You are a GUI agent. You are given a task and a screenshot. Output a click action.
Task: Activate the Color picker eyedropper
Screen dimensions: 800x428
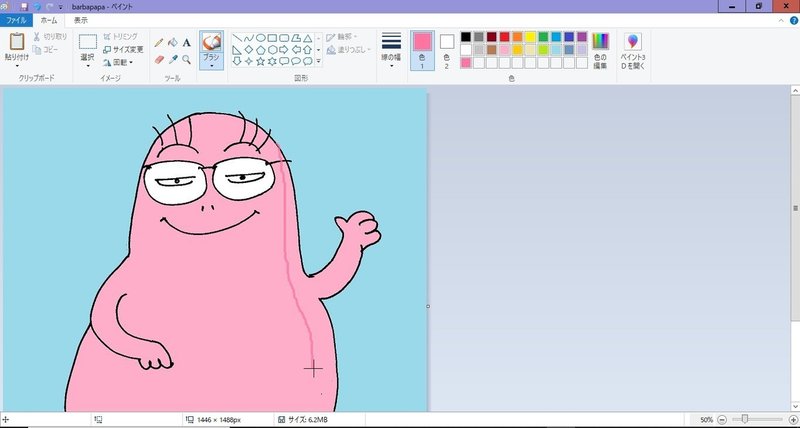click(x=173, y=59)
